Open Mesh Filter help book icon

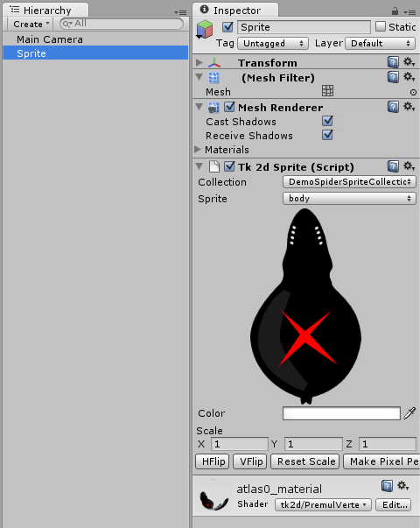point(393,77)
